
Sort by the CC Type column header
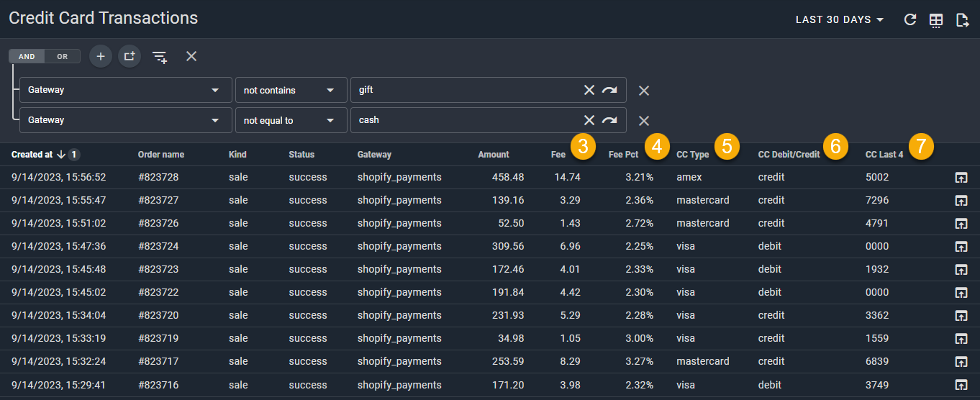click(x=692, y=154)
